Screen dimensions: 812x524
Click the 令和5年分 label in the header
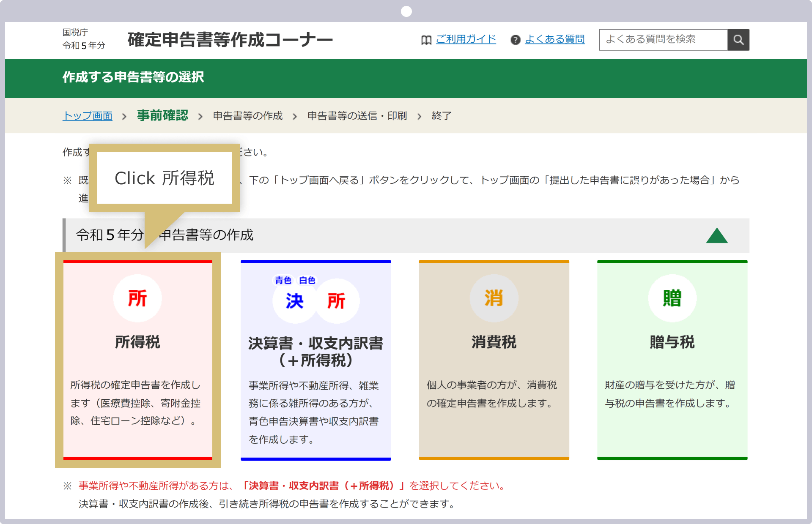point(84,45)
